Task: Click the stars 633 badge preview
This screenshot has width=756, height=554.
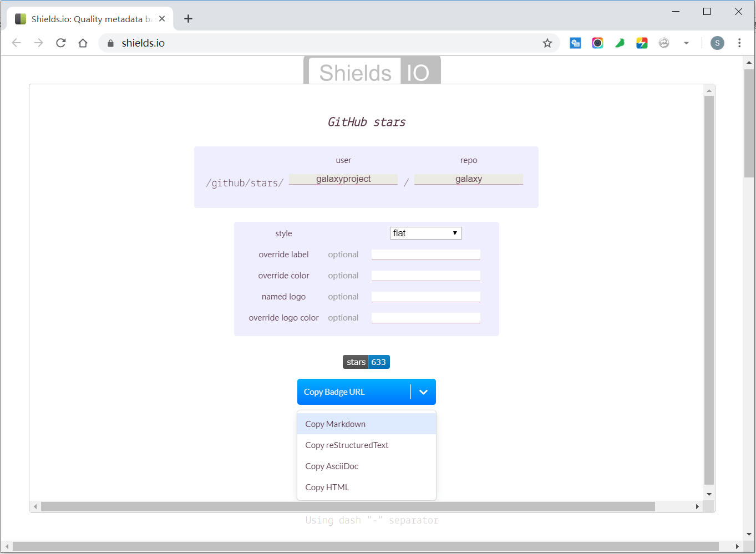Action: tap(366, 362)
